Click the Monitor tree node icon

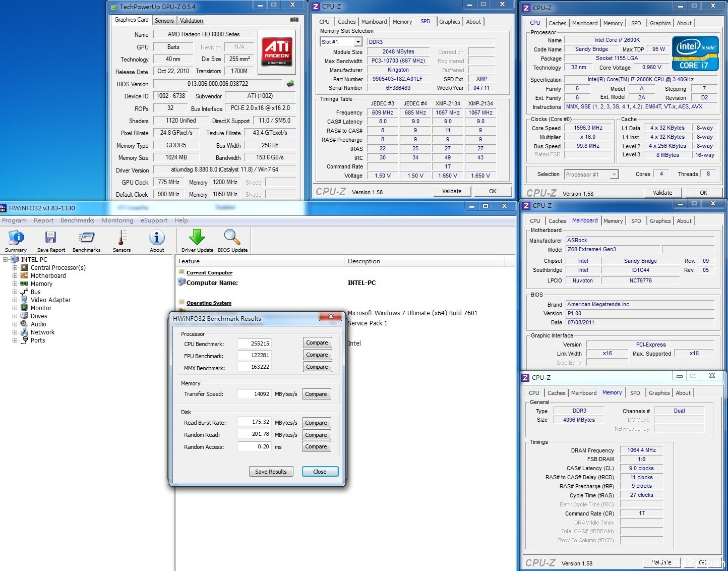pyautogui.click(x=24, y=308)
